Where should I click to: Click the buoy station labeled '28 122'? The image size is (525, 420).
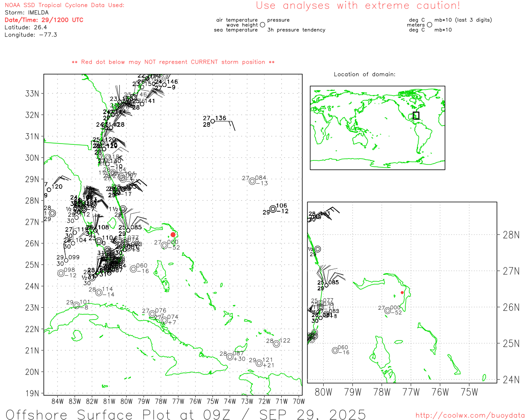[x=276, y=344]
